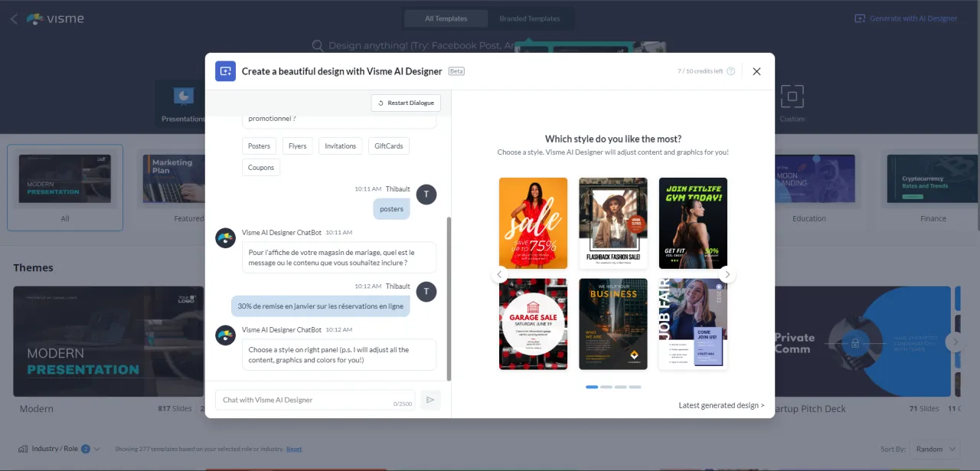Go to the third carousel page dot

620,387
